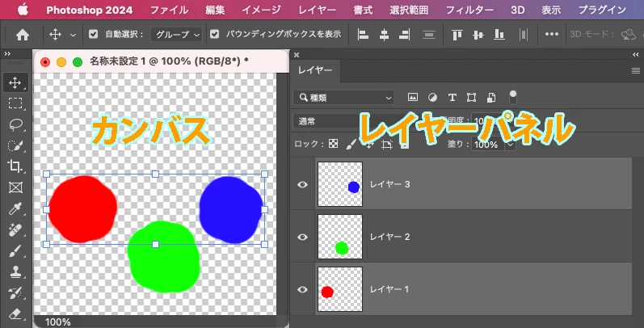Open the フィルター menu
Viewport: 644px width, 328px height.
(469, 10)
